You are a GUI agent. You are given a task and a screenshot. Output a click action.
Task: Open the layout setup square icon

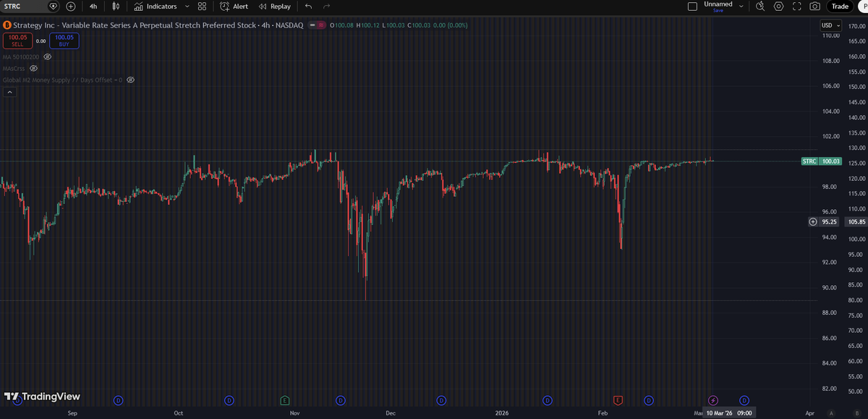click(692, 7)
